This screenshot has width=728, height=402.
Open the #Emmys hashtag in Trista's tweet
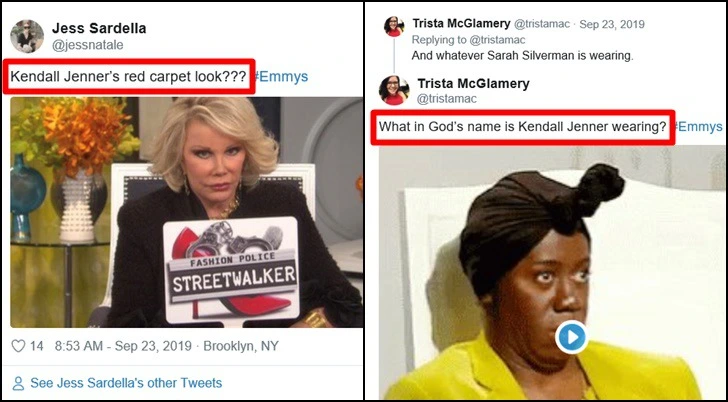coord(698,126)
